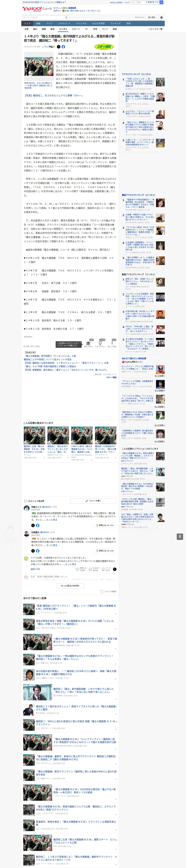Share 松崎健夫 comment on Facebook

pos(38,551)
